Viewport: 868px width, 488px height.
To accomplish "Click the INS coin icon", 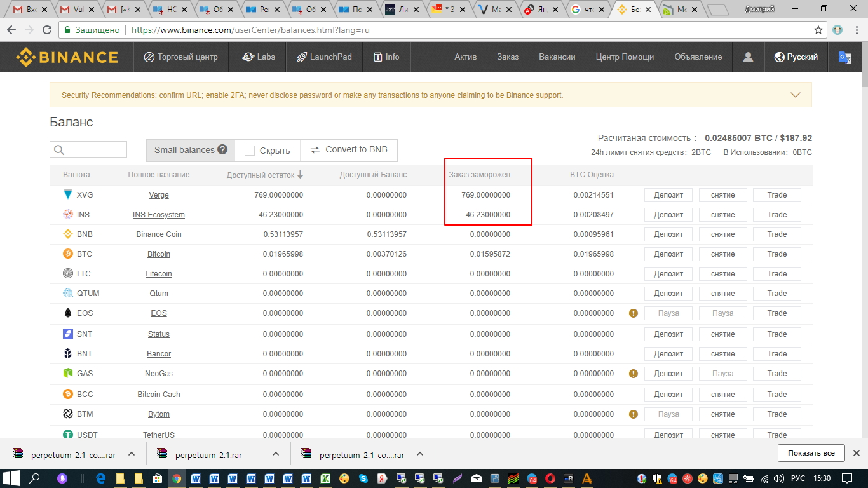I will (68, 215).
